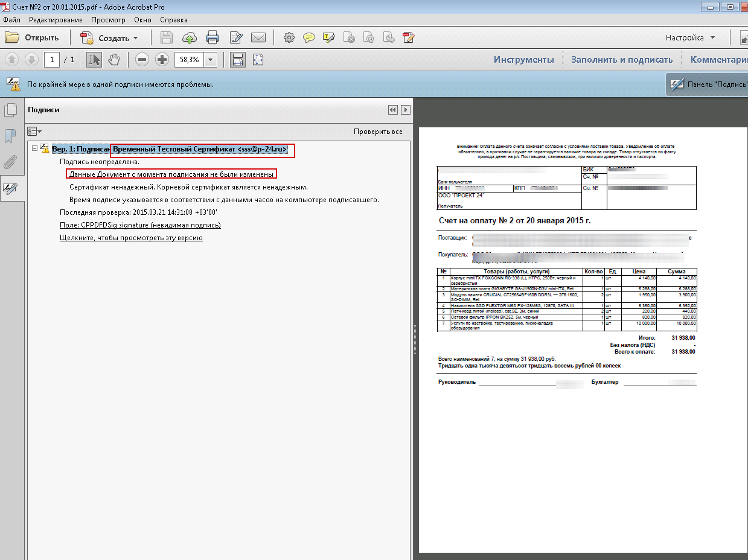748x560 pixels.
Task: Open the zoom percentage dropdown arrow
Action: coord(210,59)
